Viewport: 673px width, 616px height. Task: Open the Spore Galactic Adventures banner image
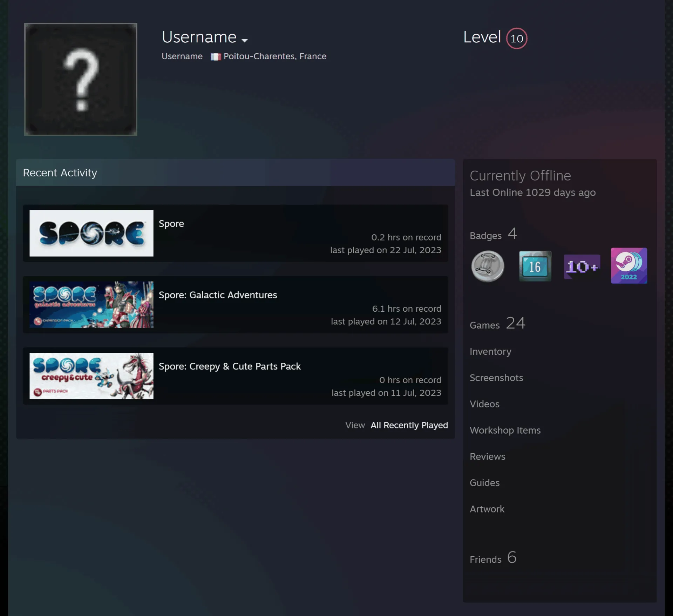pos(91,305)
